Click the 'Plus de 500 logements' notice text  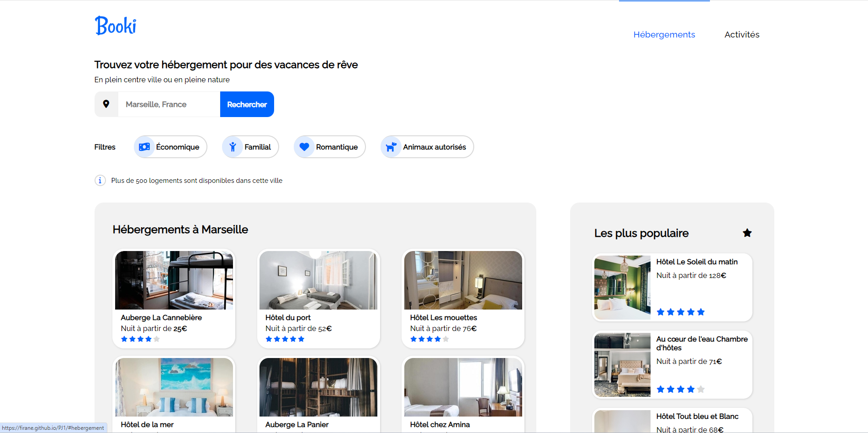click(x=197, y=181)
